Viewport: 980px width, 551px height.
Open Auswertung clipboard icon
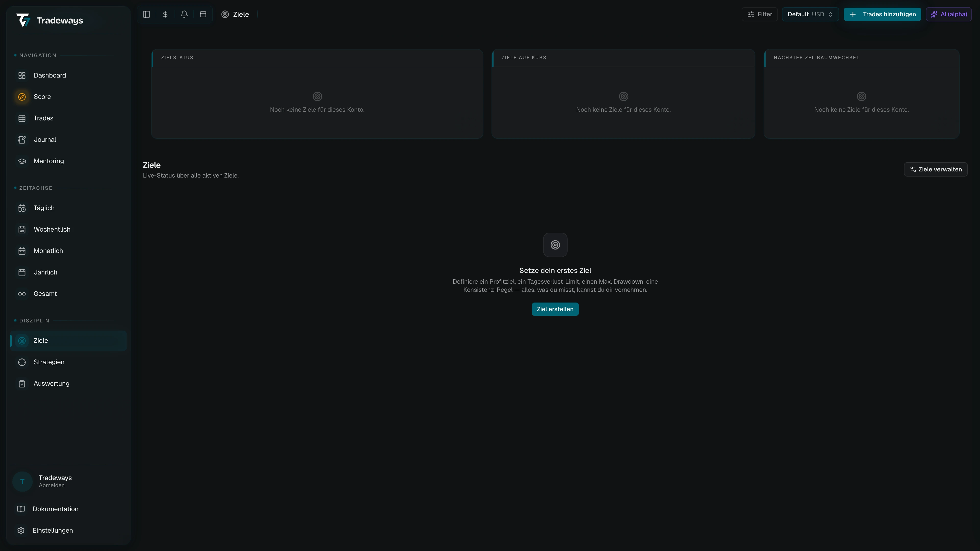(22, 383)
